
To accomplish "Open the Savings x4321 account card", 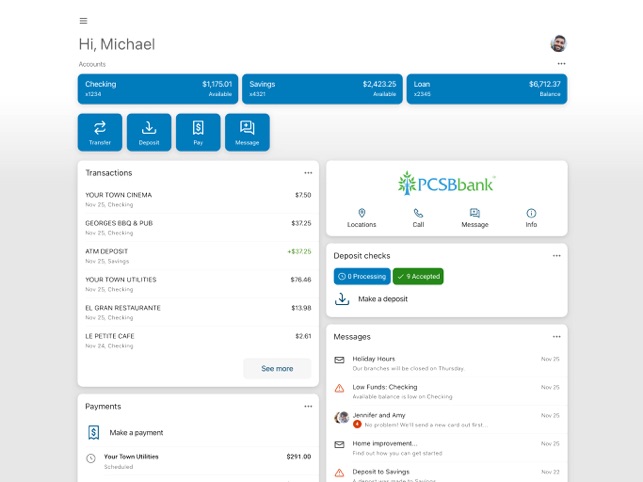I will click(x=322, y=89).
